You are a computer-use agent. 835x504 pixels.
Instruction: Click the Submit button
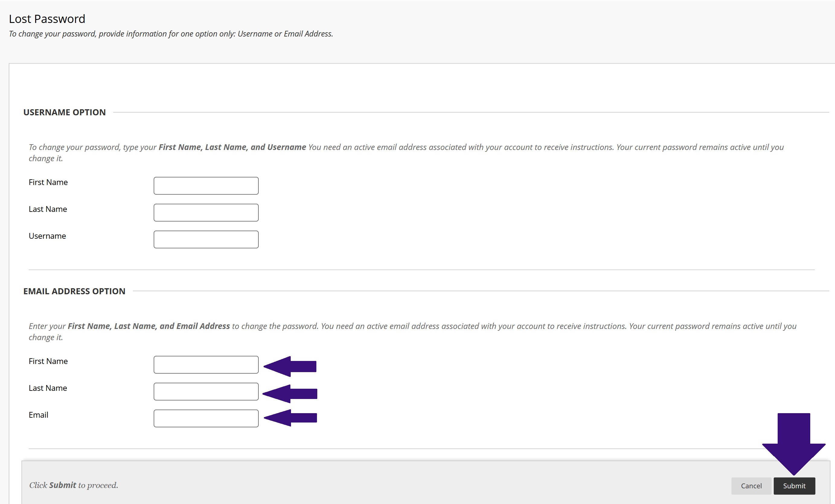[x=794, y=486]
